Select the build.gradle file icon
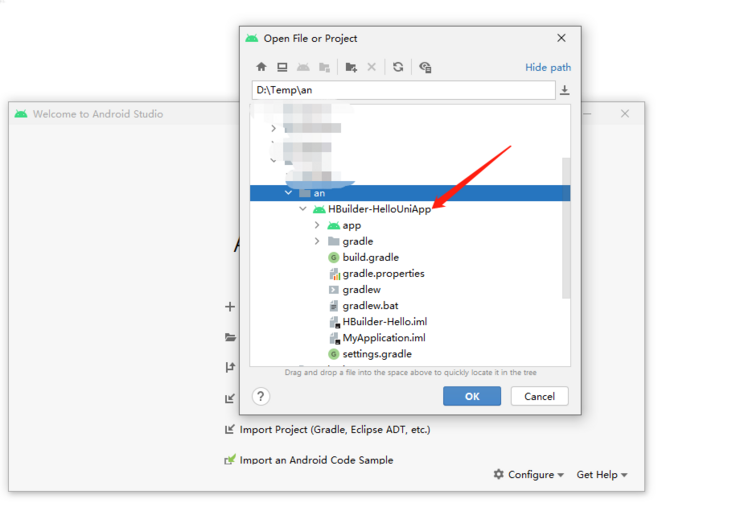The image size is (732, 532). pos(333,257)
